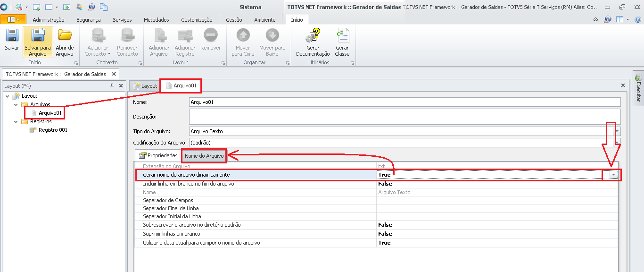Collapse the Layout root tree node
Viewport: 644px width, 272px height.
[7, 96]
